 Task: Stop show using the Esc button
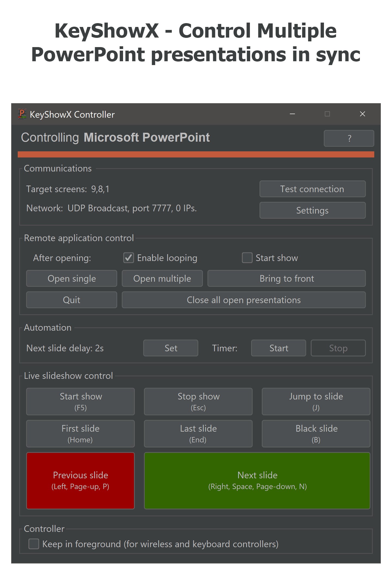pyautogui.click(x=198, y=402)
